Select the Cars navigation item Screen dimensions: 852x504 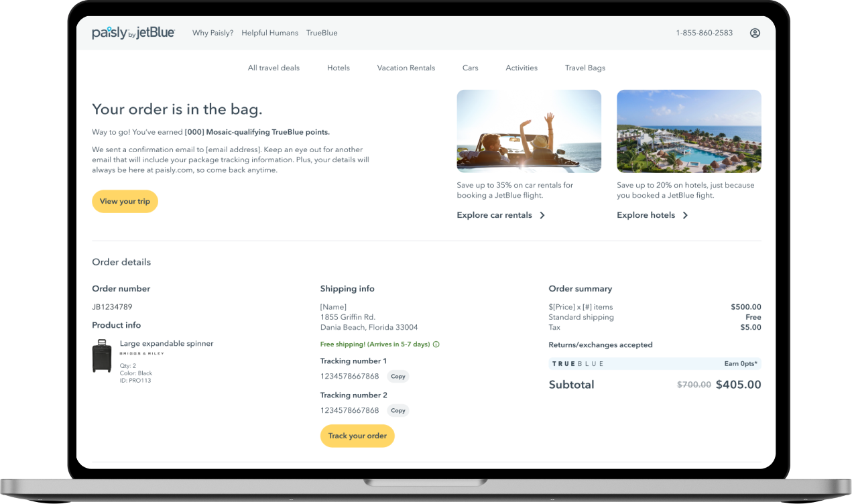[471, 68]
